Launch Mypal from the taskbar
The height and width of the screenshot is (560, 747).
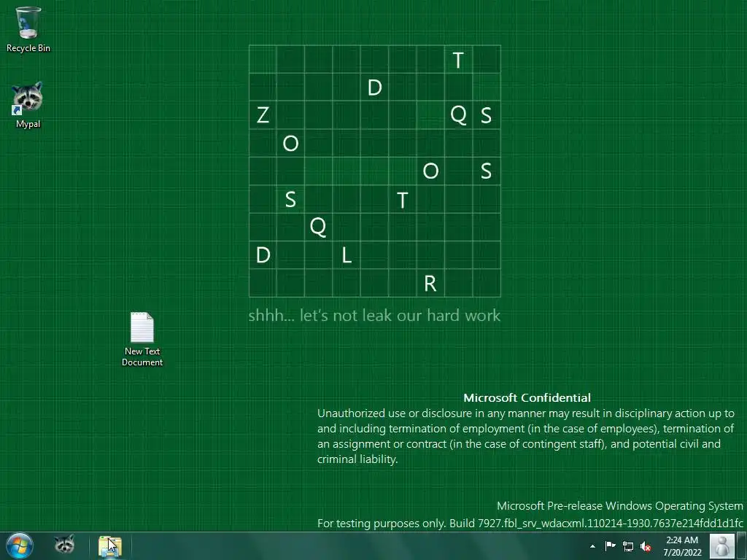(x=64, y=545)
